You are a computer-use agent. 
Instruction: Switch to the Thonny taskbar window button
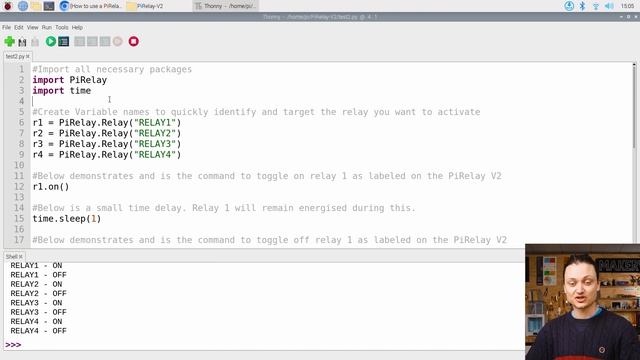(225, 6)
